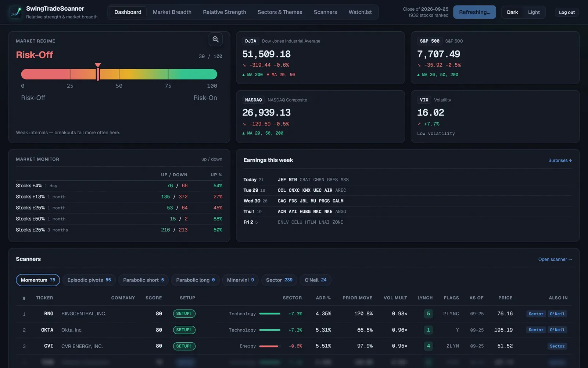Screen dimensions: 588x368
Task: Click the CCL ticker in Tuesday's earnings
Action: click(x=282, y=191)
